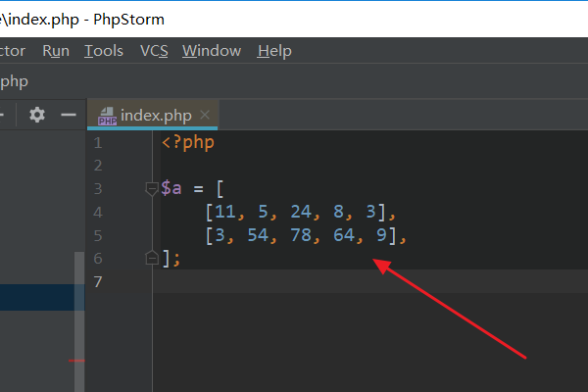Screen dimensions: 588x392
Task: Click line number 7 in gutter
Action: pyautogui.click(x=98, y=281)
